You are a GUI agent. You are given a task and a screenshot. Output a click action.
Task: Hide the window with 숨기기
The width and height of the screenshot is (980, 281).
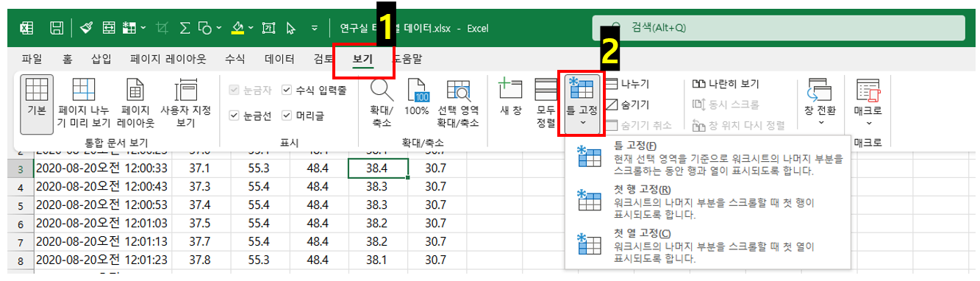click(627, 104)
